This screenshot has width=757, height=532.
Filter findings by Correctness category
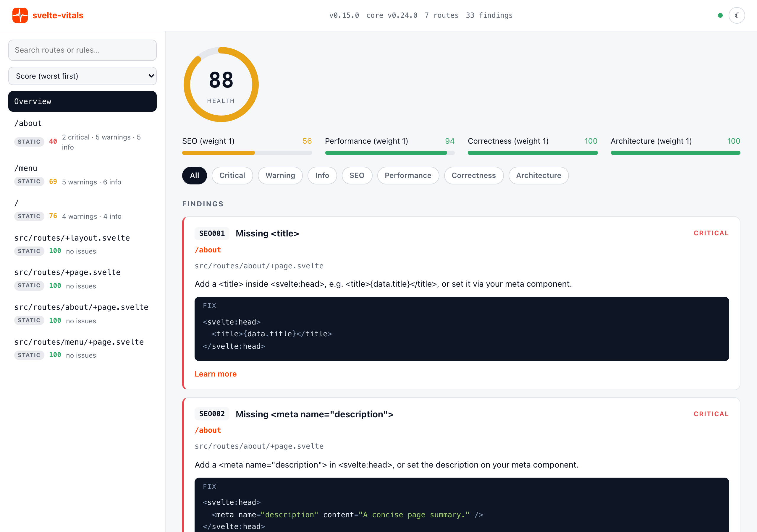[x=474, y=176]
